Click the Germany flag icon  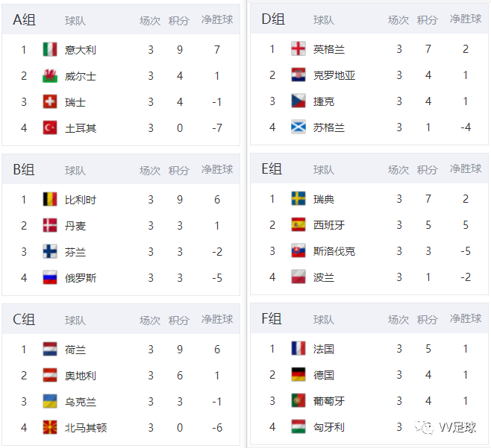pos(298,374)
